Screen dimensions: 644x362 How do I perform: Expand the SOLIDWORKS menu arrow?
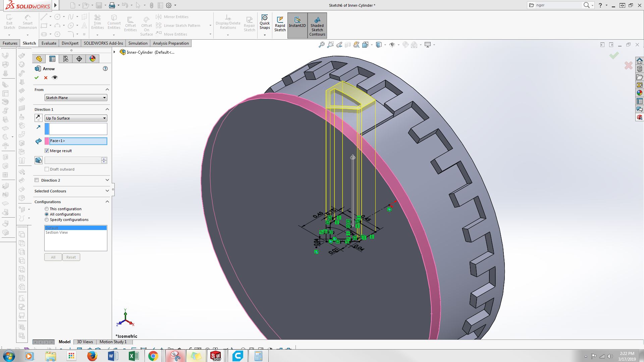pos(56,5)
